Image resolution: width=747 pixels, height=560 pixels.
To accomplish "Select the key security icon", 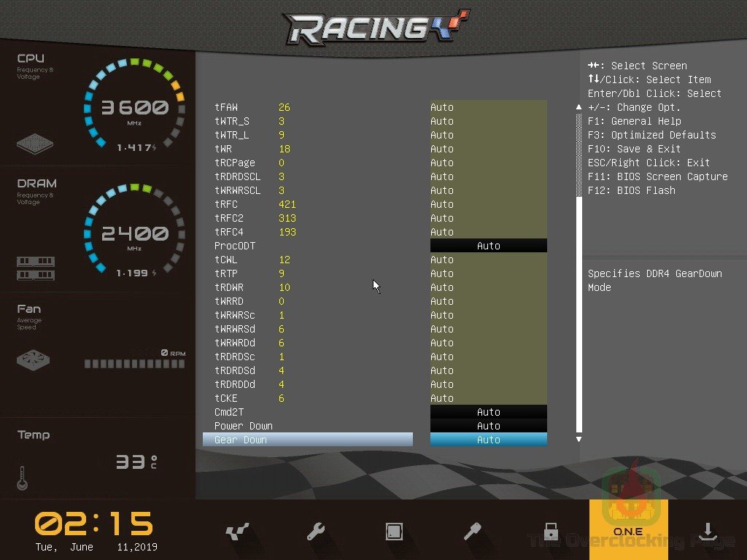I will (472, 532).
